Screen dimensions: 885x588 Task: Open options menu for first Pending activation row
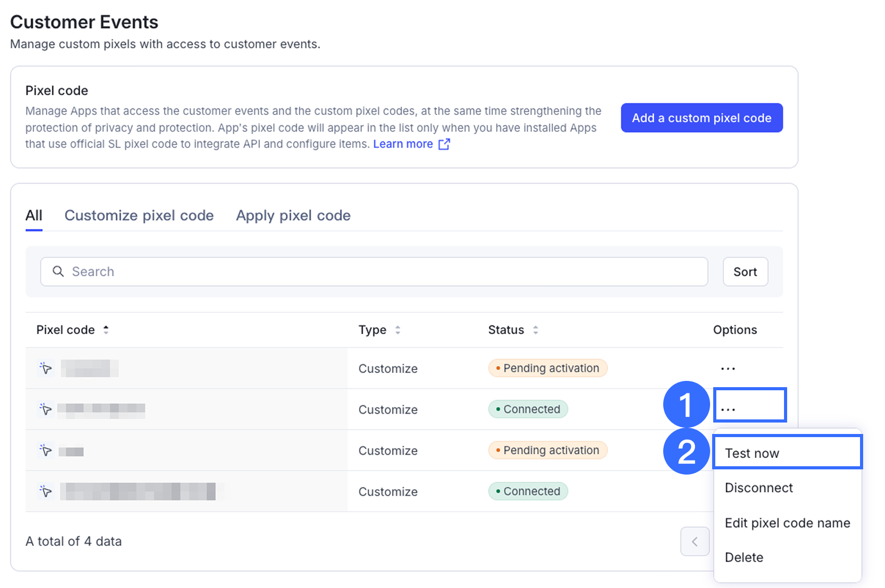coord(727,368)
